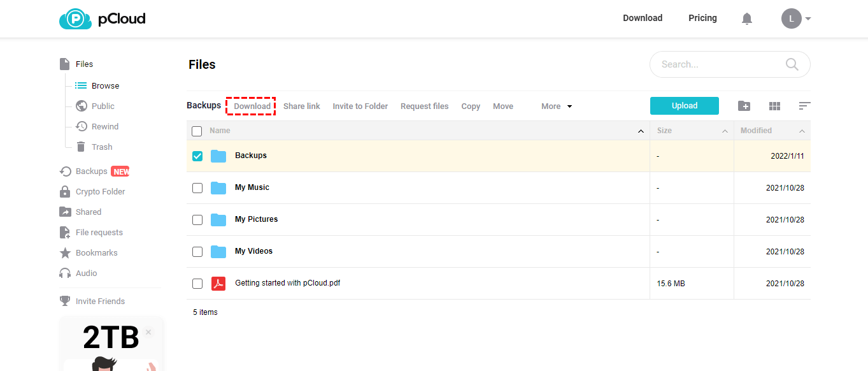Click the pCloud logo icon
Viewport: 868px width, 371px height.
click(76, 19)
